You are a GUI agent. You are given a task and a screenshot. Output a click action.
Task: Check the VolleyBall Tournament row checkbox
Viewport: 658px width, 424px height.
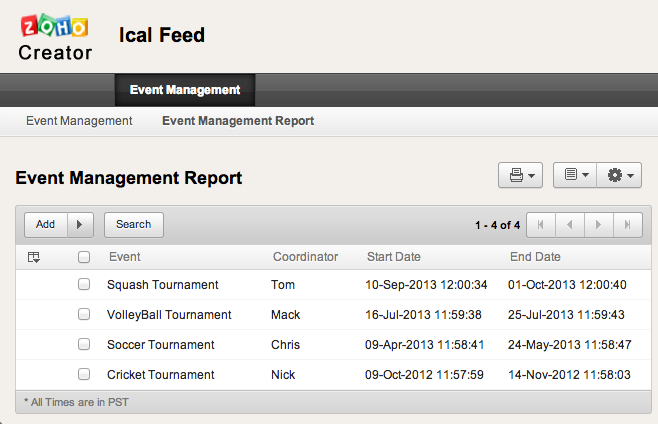[x=84, y=314]
